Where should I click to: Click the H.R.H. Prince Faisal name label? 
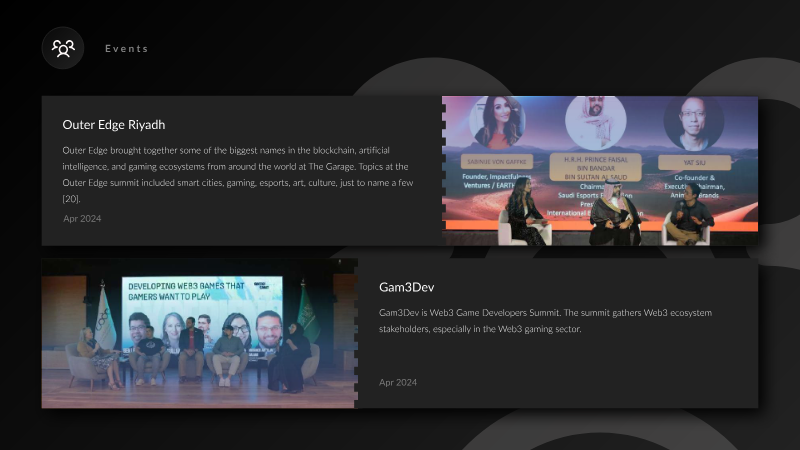coord(595,168)
